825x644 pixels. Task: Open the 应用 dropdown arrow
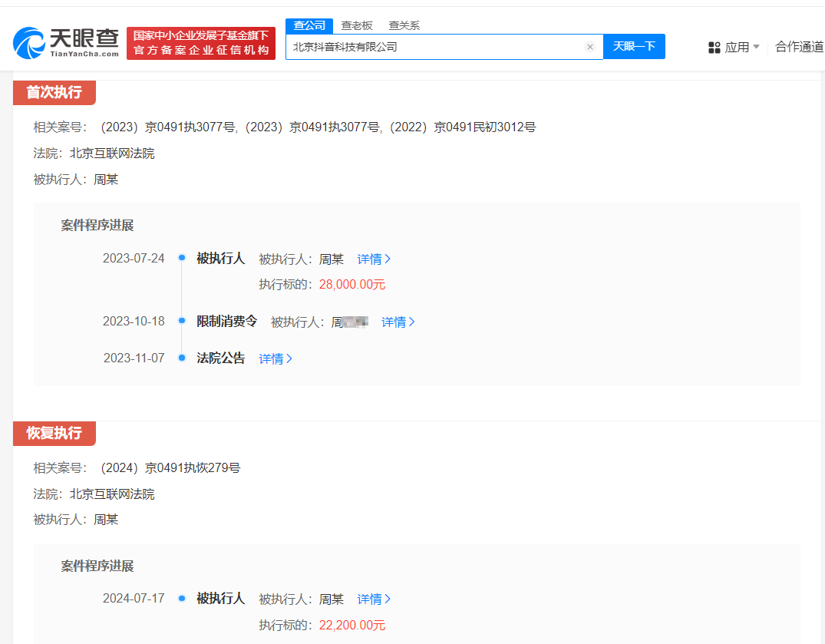[755, 47]
